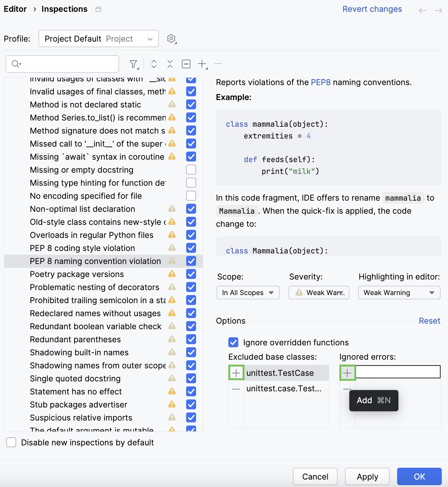Open the profile gear settings icon
Viewport: 448px width, 487px height.
tap(171, 39)
